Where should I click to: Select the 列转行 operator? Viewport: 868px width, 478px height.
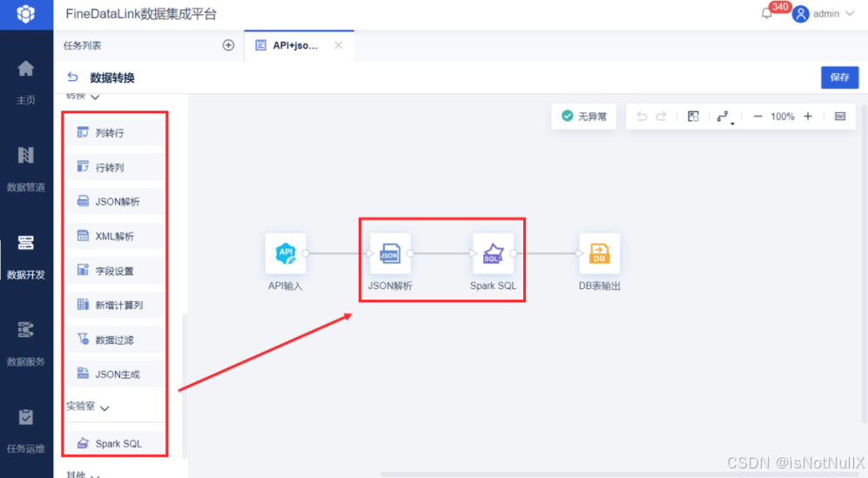(x=116, y=133)
